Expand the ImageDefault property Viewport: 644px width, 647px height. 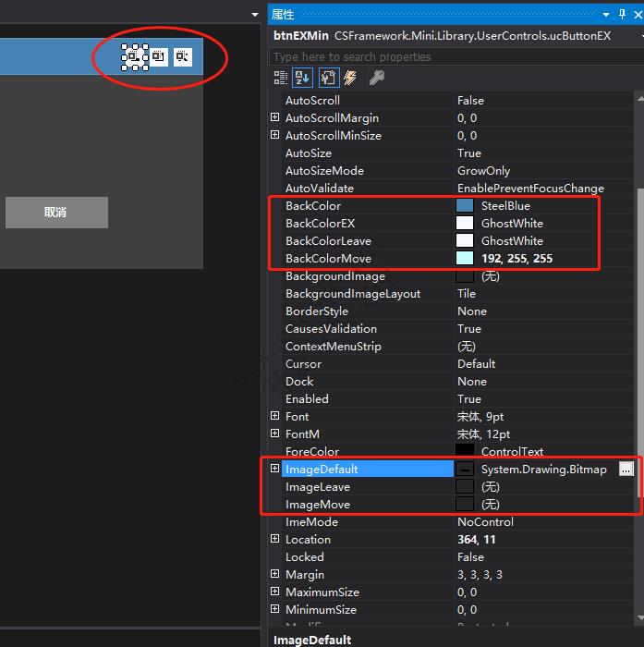[x=274, y=470]
